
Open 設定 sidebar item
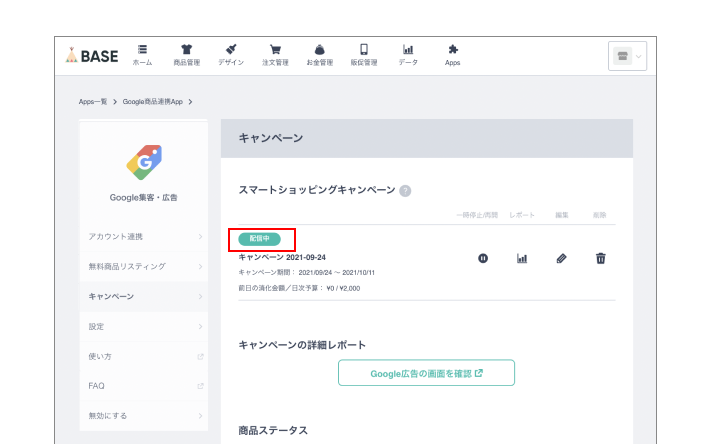tap(143, 326)
